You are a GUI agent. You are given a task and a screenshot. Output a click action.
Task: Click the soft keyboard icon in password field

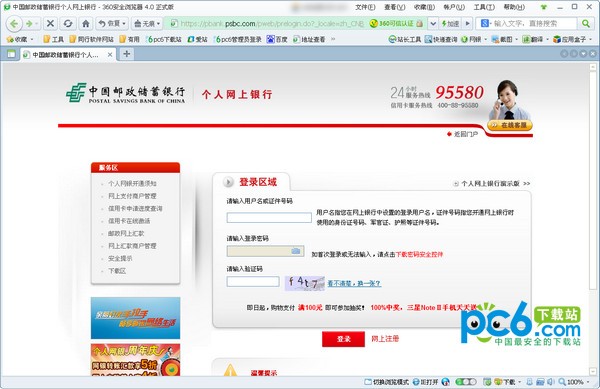296,251
